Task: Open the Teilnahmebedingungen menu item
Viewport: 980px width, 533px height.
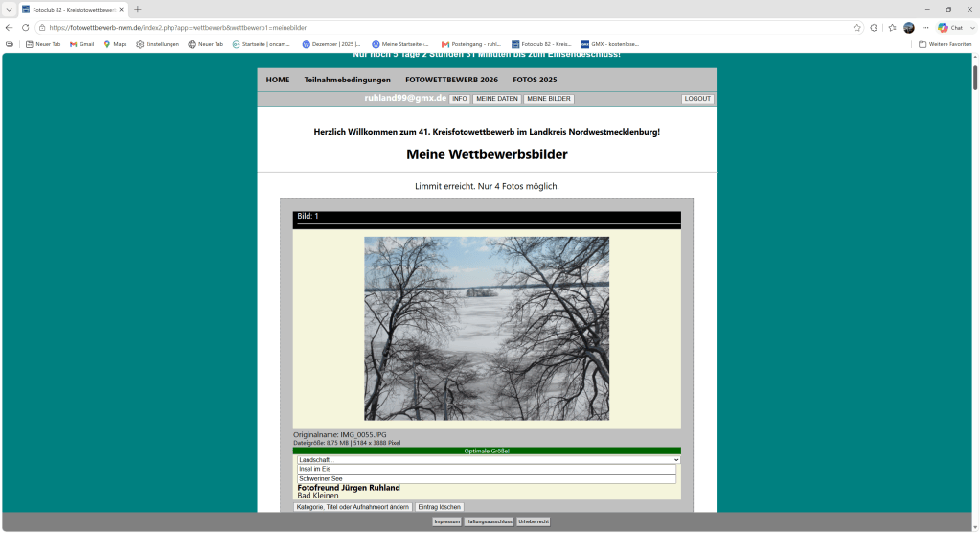Action: coord(347,81)
